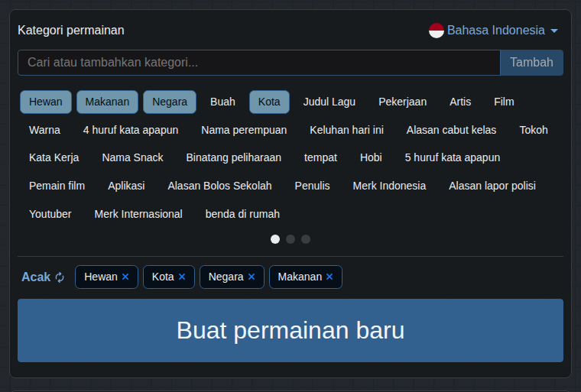Click the Makanan selected tag label
Image resolution: width=581 pixels, height=392 pixels.
pos(300,277)
